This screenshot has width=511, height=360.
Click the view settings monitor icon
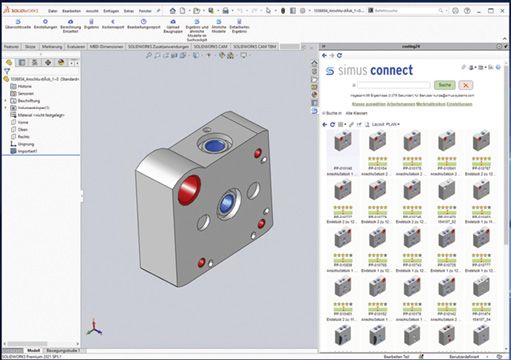click(244, 55)
